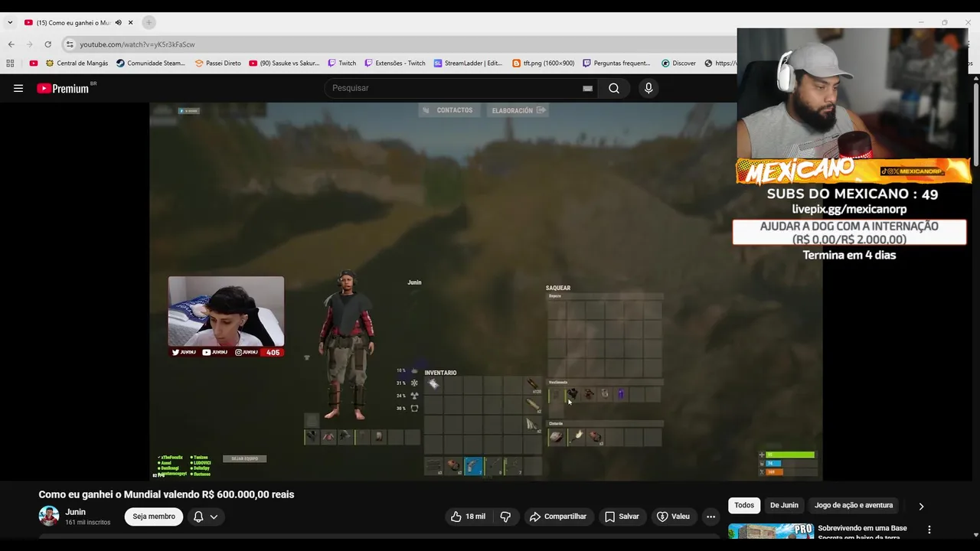Share video with Compartilhar button

[557, 517]
